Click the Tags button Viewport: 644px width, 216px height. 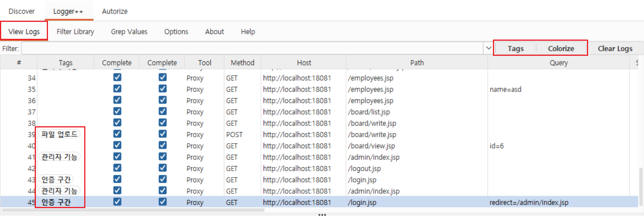(x=515, y=48)
